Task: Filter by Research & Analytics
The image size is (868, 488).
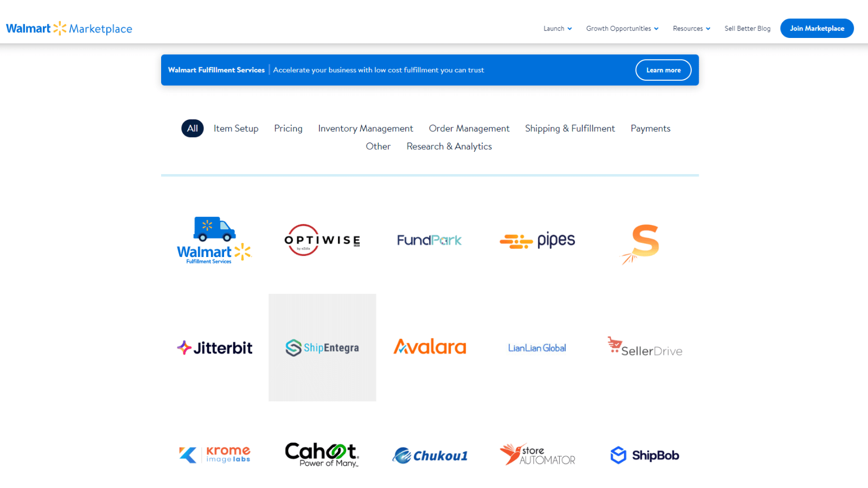Action: coord(449,146)
